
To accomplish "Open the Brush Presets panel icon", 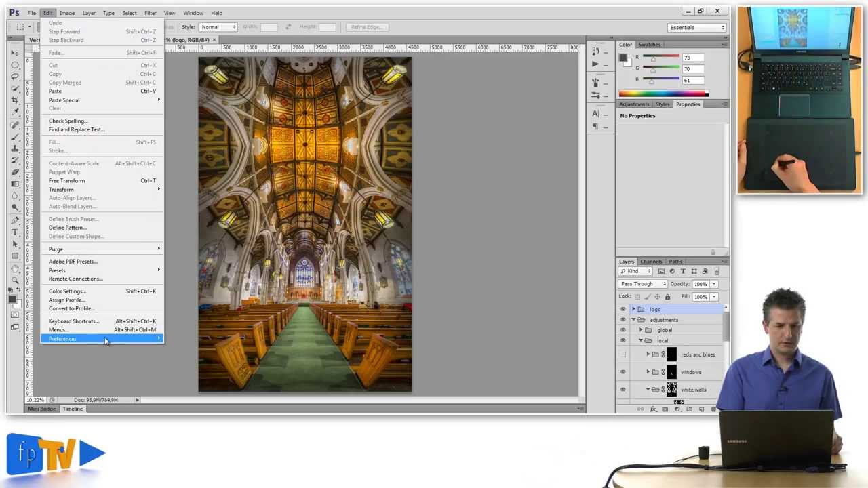I will tap(595, 95).
